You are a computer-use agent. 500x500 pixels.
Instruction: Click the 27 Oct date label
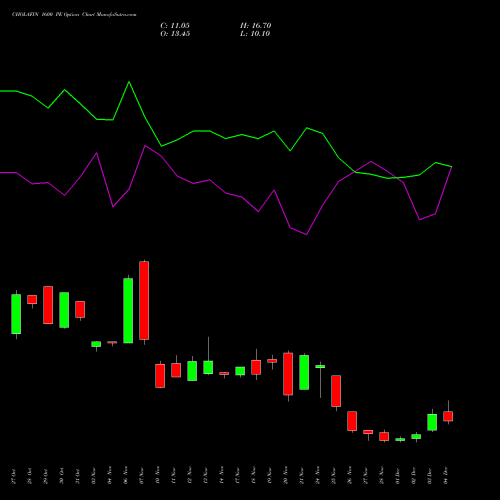pyautogui.click(x=13, y=476)
